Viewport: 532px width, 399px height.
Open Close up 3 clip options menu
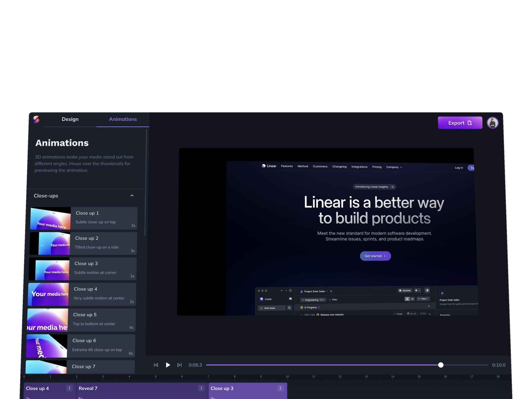point(280,388)
